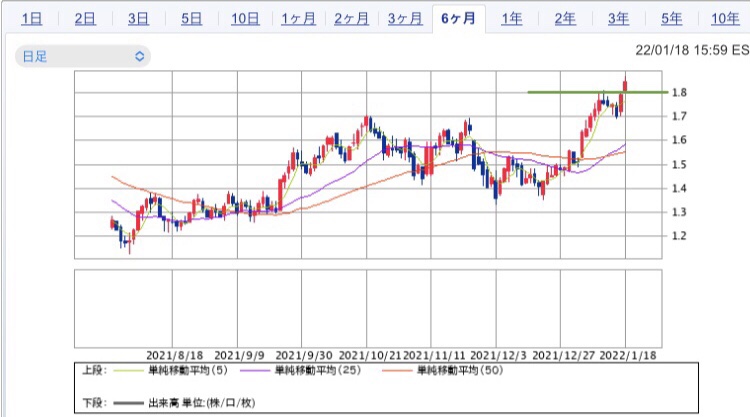Switch to the 10年 period tab
Viewport: 750px width, 417px height.
[x=725, y=19]
